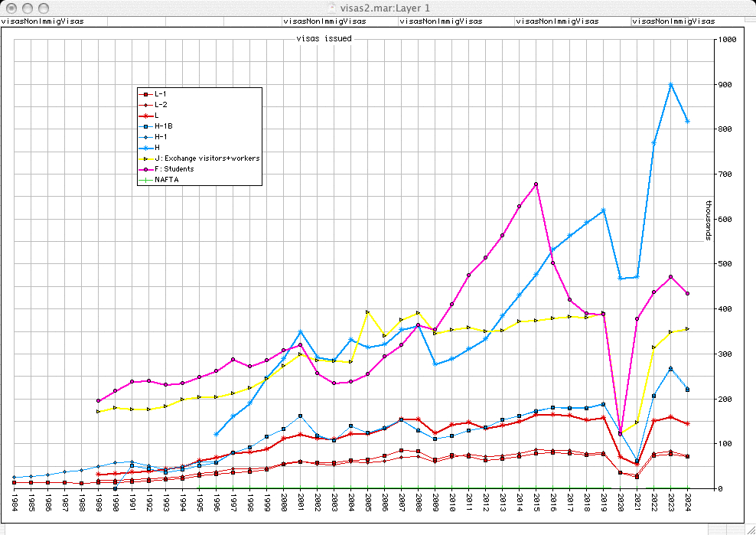Click the 1984 label on the year axis
The height and width of the screenshot is (535, 756).
point(14,504)
